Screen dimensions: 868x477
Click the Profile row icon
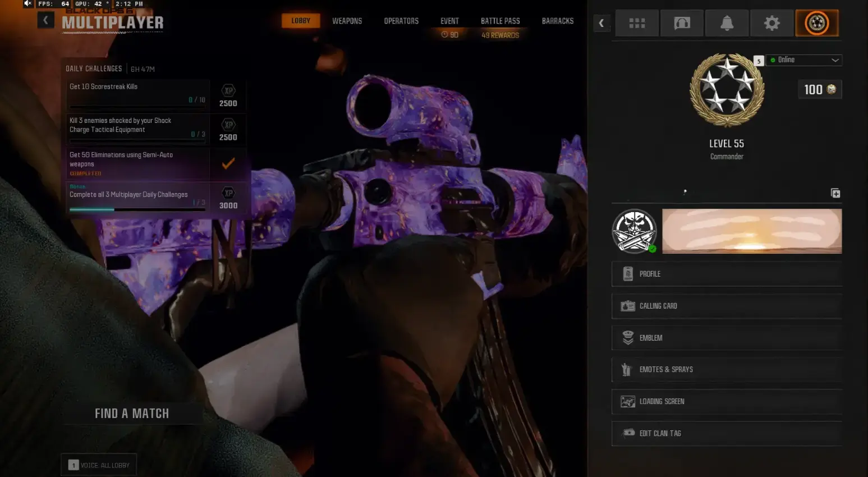pyautogui.click(x=628, y=274)
